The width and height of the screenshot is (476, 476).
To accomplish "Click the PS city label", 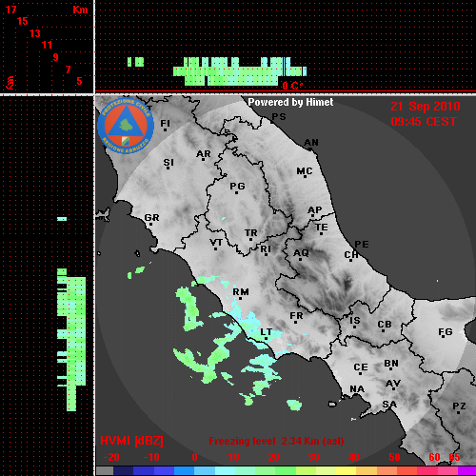I will 279,117.
